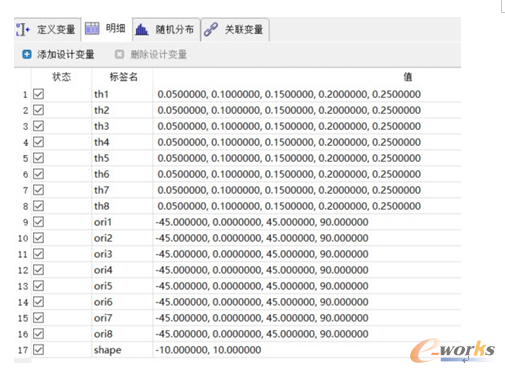Select the ori4 label name cell
Image resolution: width=505 pixels, height=373 pixels.
point(122,270)
